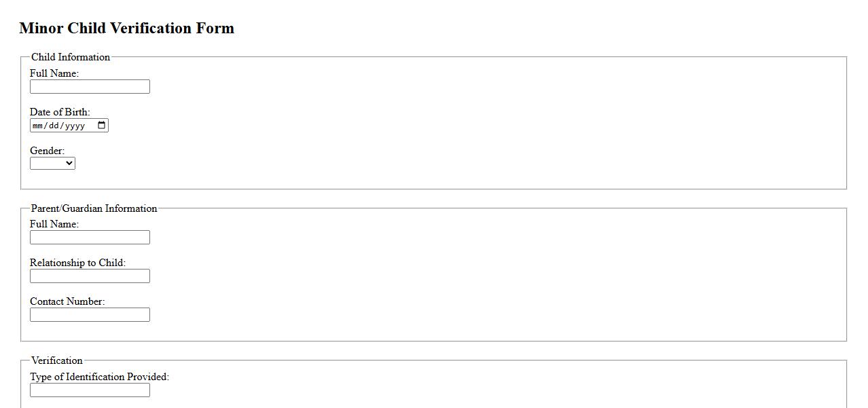Click the "Relationship to Child:" label
Image resolution: width=868 pixels, height=408 pixels.
click(x=77, y=263)
